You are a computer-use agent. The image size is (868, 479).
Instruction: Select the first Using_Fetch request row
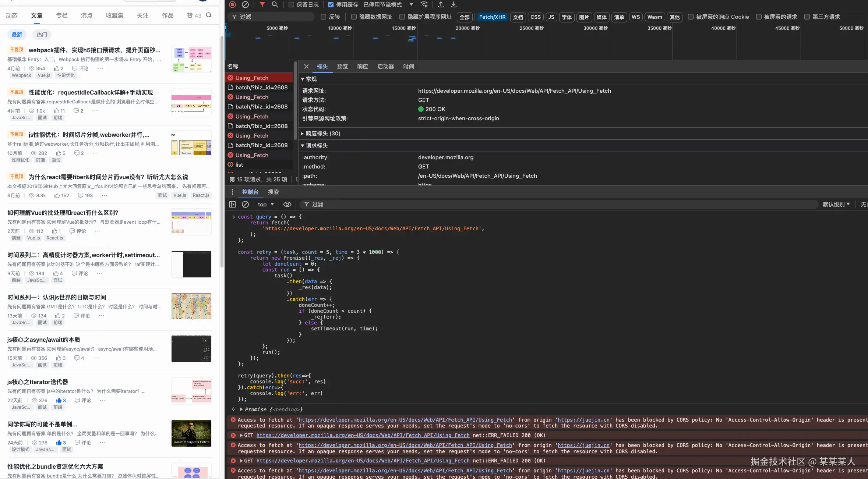point(259,78)
